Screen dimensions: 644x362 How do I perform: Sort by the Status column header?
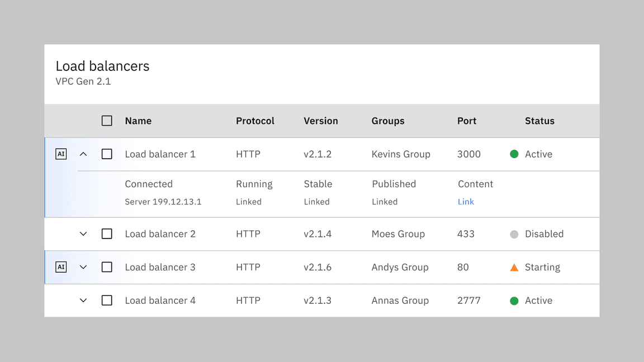539,121
